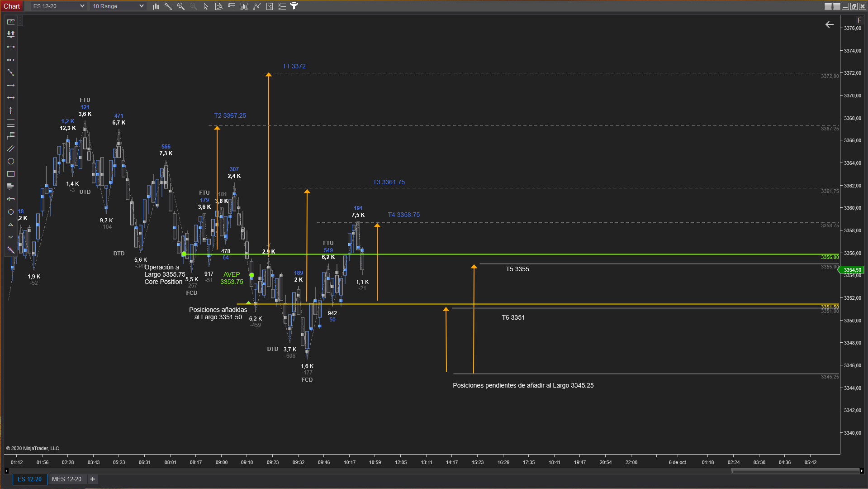The image size is (868, 489).
Task: Click the horizontal scrollbar thumb
Action: pos(795,471)
